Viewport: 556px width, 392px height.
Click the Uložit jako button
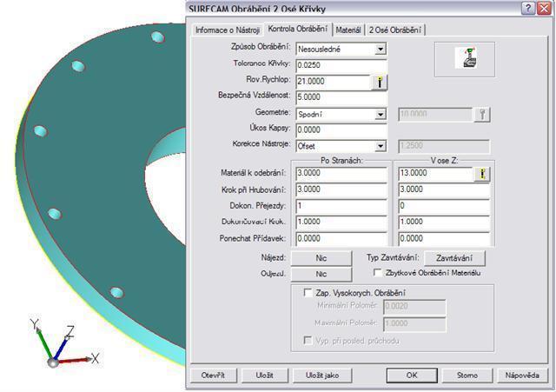pyautogui.click(x=322, y=375)
